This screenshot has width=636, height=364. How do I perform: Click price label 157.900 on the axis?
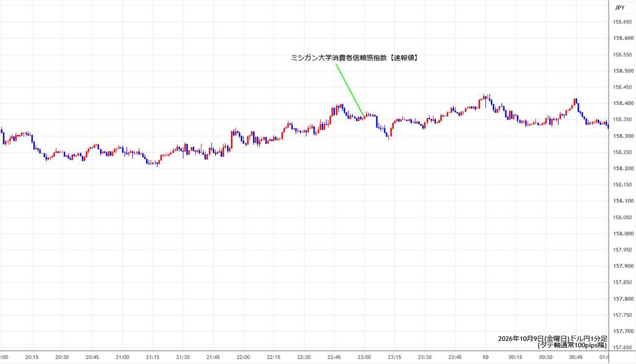click(x=622, y=266)
